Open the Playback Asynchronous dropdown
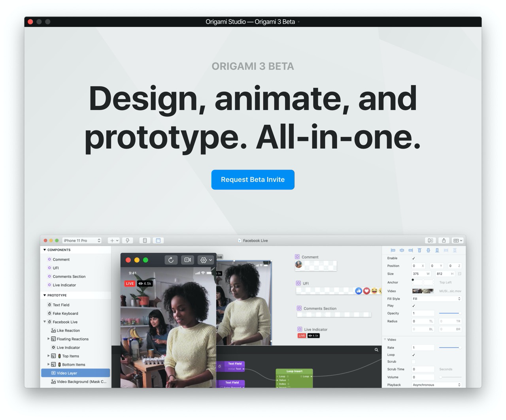This screenshot has width=506, height=420. [436, 385]
